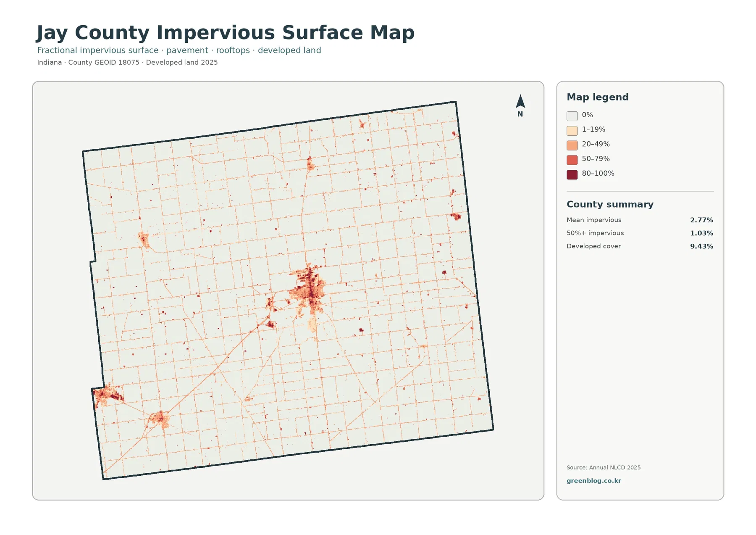Viewport: 756px width, 535px height.
Task: Select the 1–19% legend color swatch
Action: [572, 131]
